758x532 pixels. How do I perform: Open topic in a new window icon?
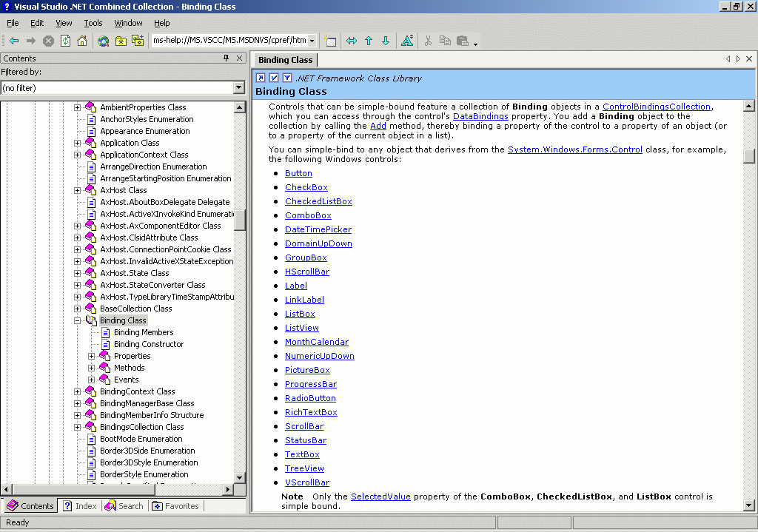(x=330, y=41)
